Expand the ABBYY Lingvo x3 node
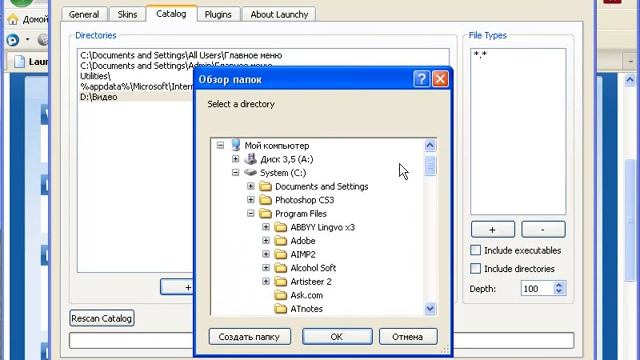The width and height of the screenshot is (640, 360). click(266, 227)
